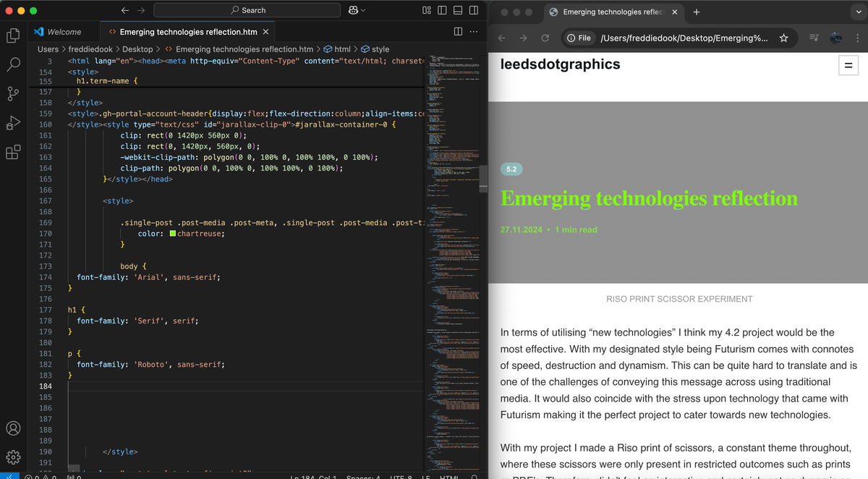Open the Emerging technologies reflection heading link
The height and width of the screenshot is (479, 868).
[649, 198]
